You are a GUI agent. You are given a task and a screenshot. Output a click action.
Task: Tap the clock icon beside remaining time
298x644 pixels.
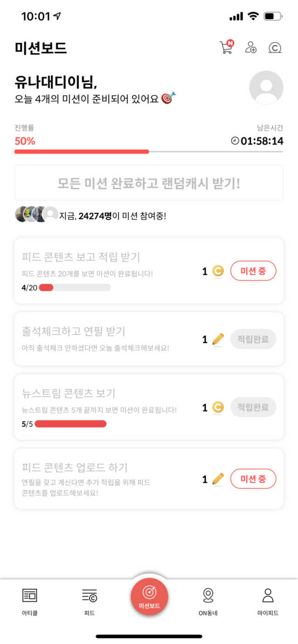235,141
